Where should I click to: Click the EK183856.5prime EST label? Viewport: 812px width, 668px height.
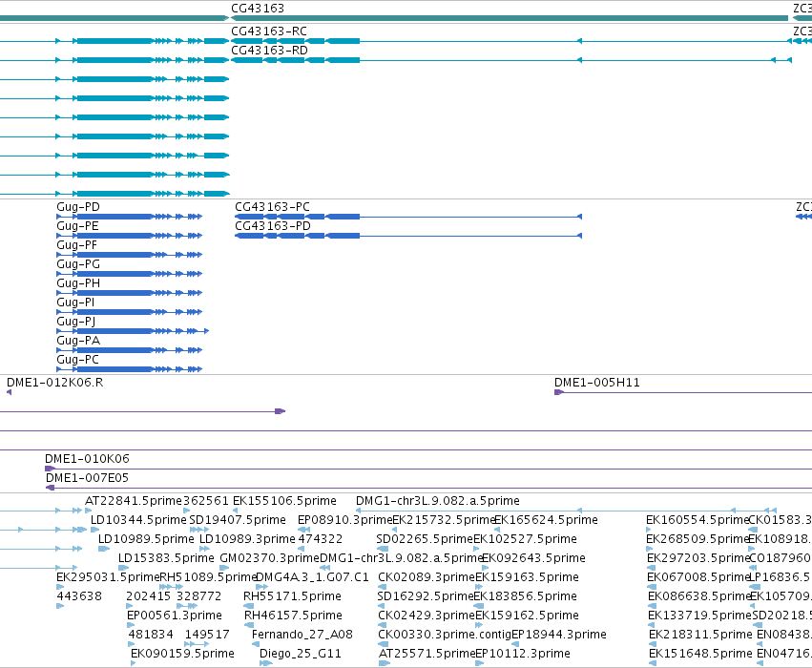(x=525, y=596)
